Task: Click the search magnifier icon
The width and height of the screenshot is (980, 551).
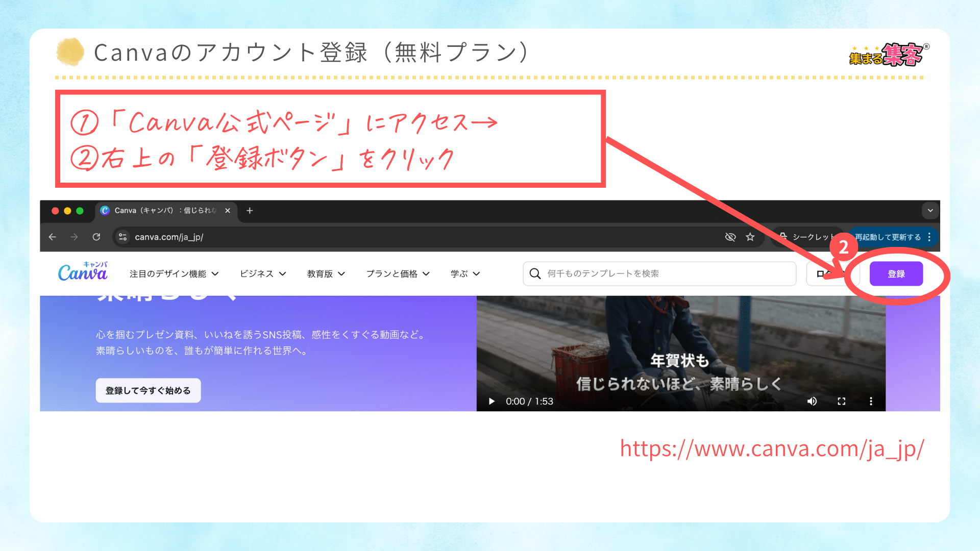Action: (x=535, y=273)
